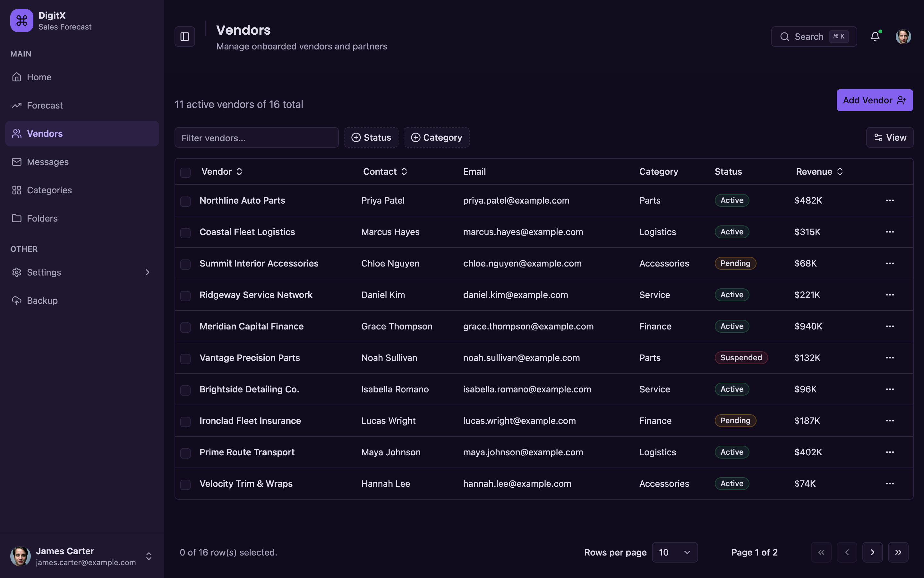
Task: Open row actions for Velocity Trim & Wraps
Action: click(x=890, y=484)
